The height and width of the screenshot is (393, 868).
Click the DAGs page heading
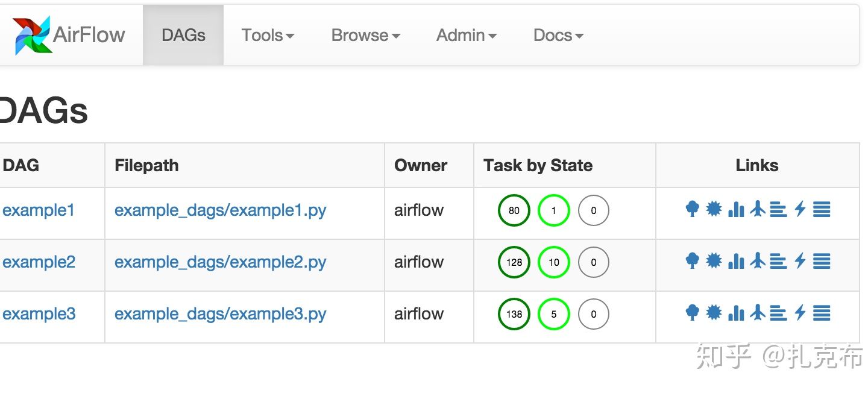(x=43, y=111)
